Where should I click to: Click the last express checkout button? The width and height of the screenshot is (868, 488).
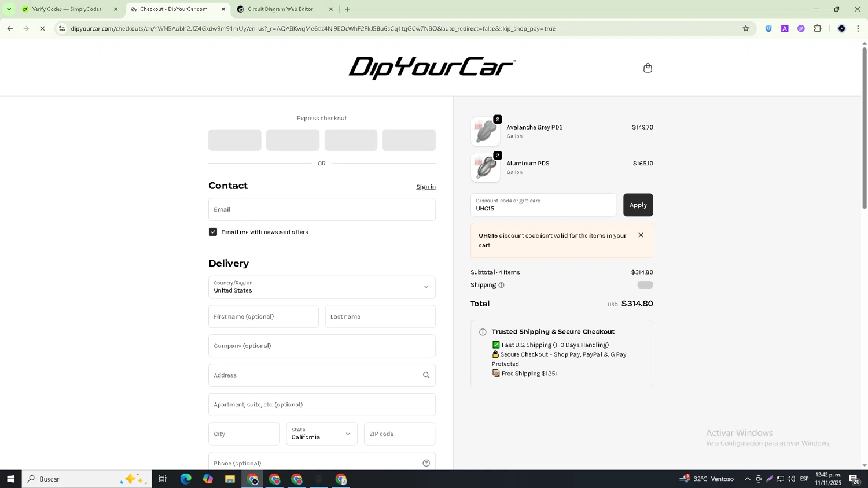point(409,140)
